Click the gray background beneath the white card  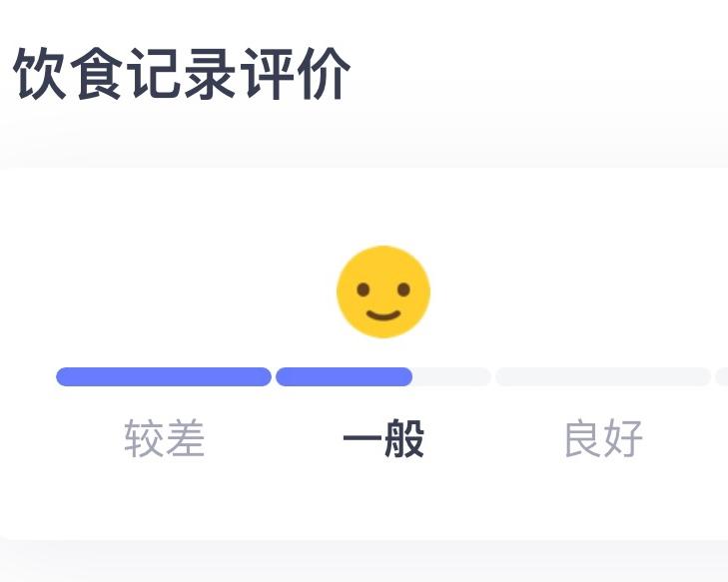point(364,563)
